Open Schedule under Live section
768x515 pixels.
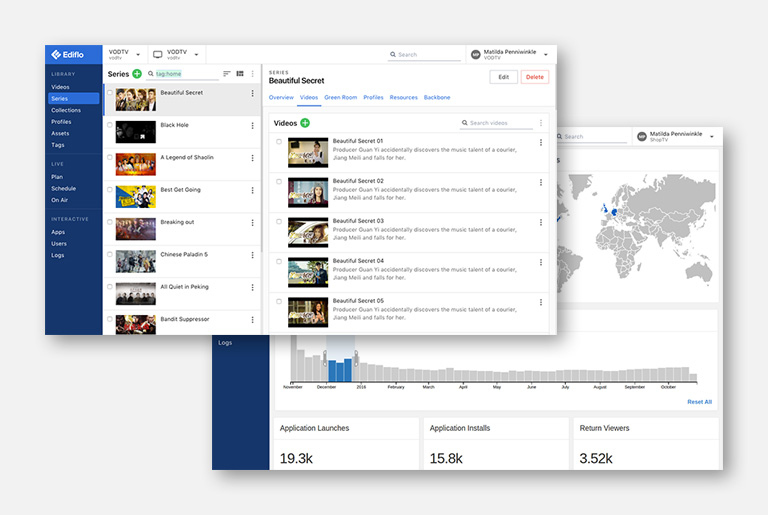[64, 189]
